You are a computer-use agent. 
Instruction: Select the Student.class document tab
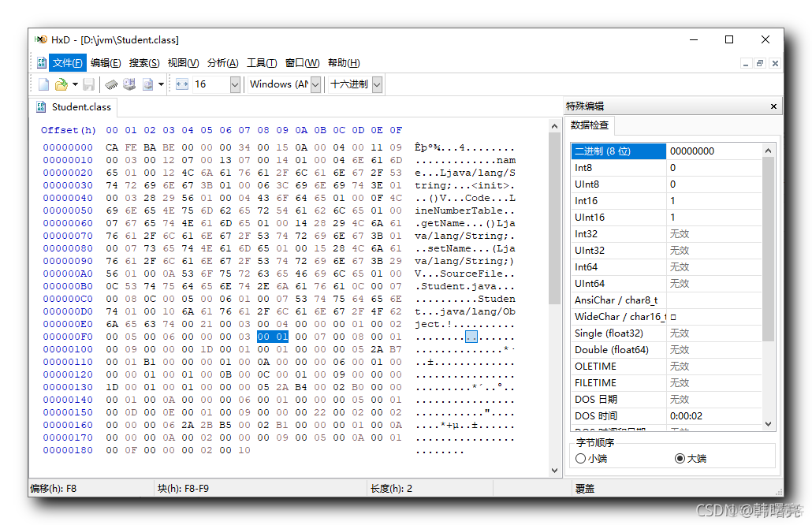click(x=74, y=107)
